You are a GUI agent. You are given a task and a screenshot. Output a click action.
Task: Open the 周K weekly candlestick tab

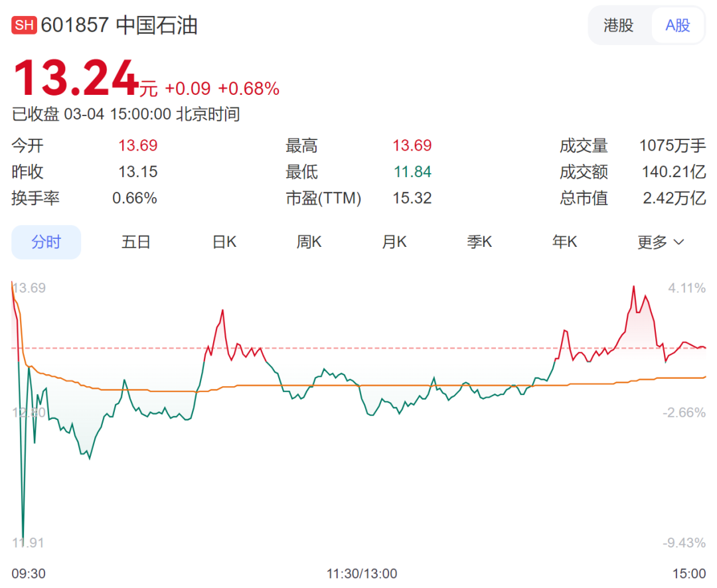(x=309, y=242)
